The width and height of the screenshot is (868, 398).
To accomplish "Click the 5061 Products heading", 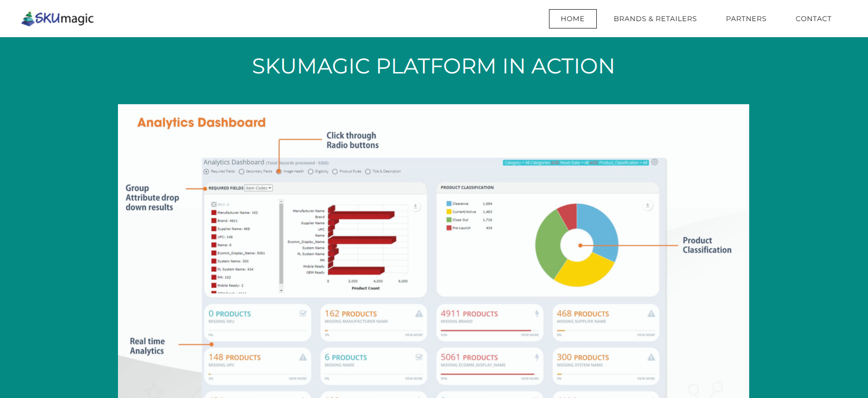I will 469,357.
